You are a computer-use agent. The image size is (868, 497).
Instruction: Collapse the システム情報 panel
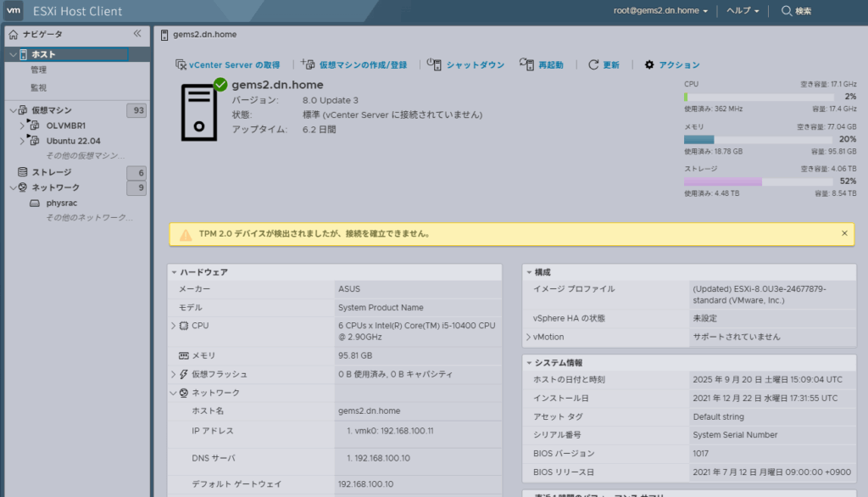(x=529, y=363)
